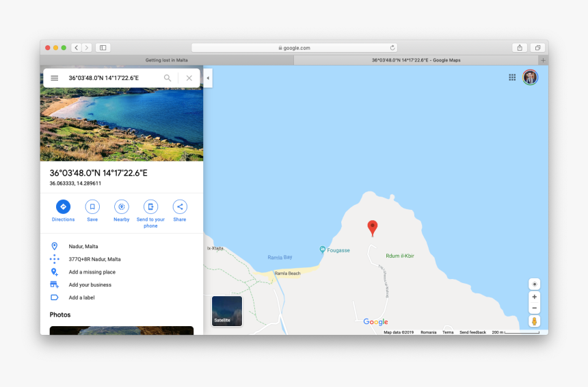
Task: Click the Fougasse place marker
Action: tap(322, 250)
